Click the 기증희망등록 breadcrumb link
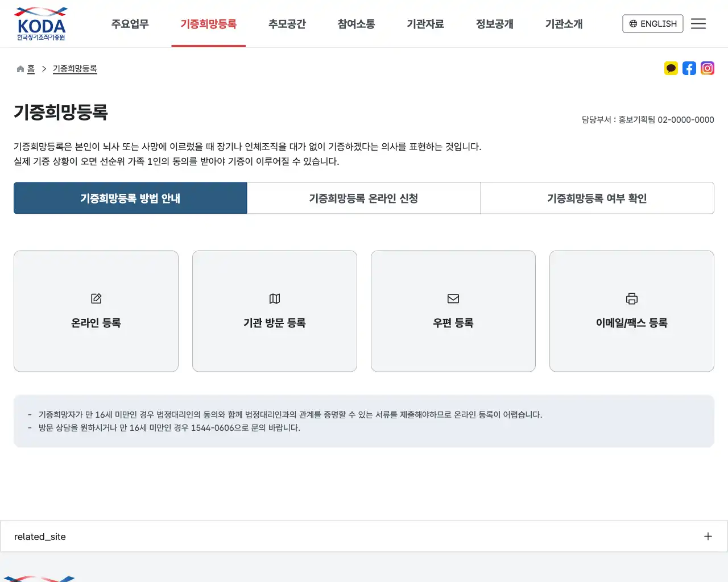 (75, 68)
